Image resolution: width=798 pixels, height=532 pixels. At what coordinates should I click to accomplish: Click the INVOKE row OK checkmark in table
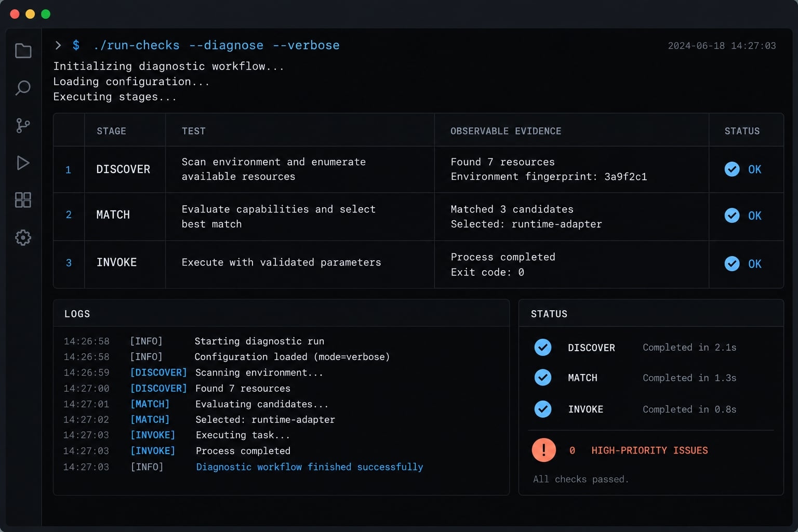click(732, 263)
